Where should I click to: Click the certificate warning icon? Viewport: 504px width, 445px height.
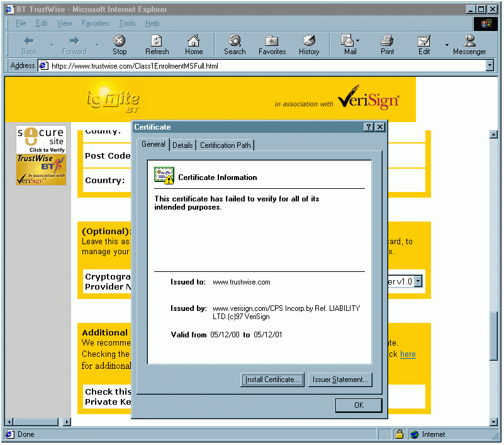[x=164, y=176]
